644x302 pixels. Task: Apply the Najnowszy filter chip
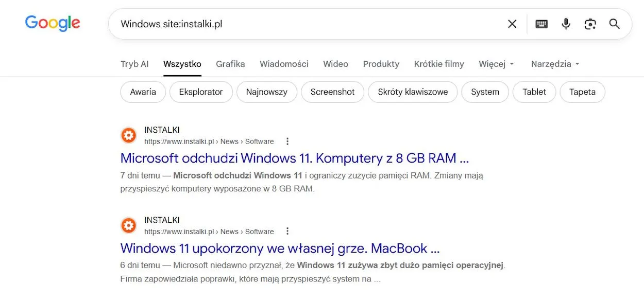pyautogui.click(x=267, y=92)
